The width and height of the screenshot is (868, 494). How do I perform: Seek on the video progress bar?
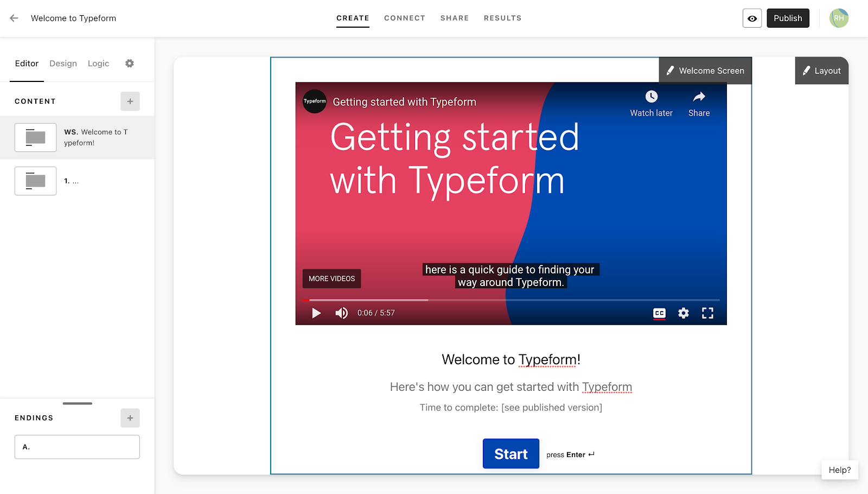pyautogui.click(x=511, y=300)
